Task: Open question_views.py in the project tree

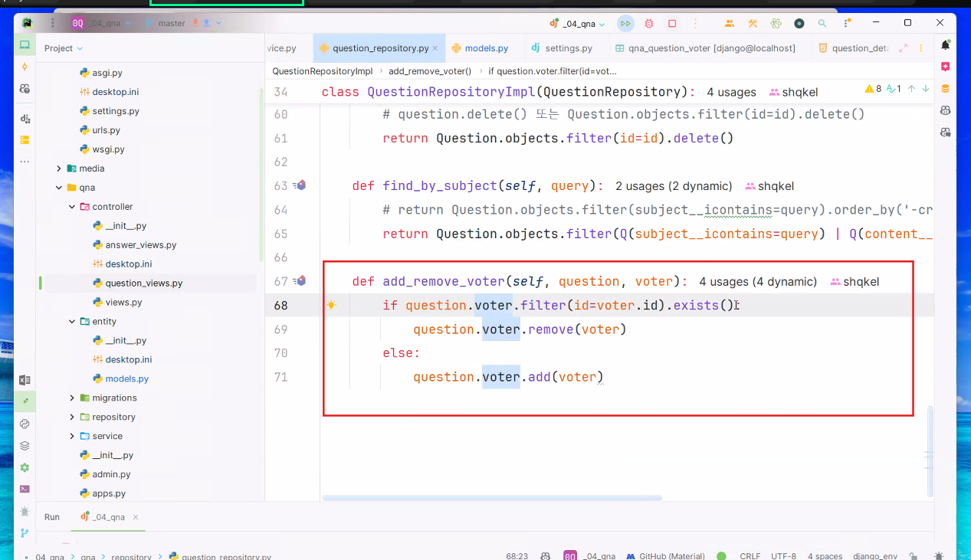Action: (143, 283)
